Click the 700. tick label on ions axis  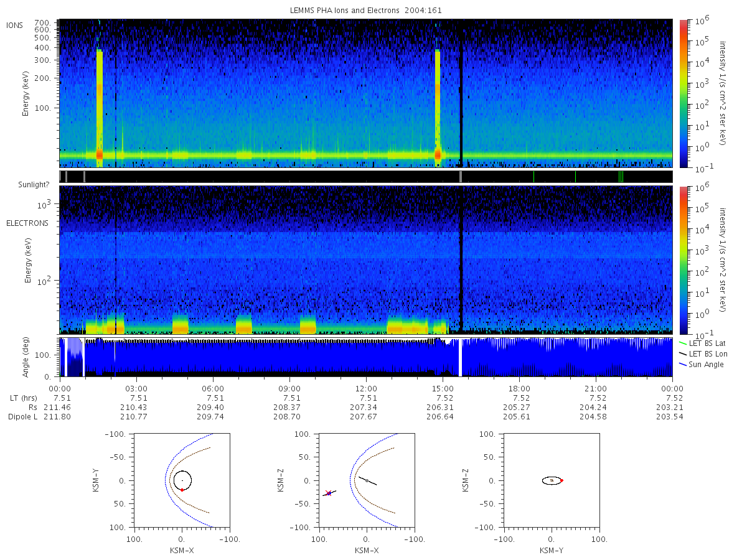[x=42, y=22]
